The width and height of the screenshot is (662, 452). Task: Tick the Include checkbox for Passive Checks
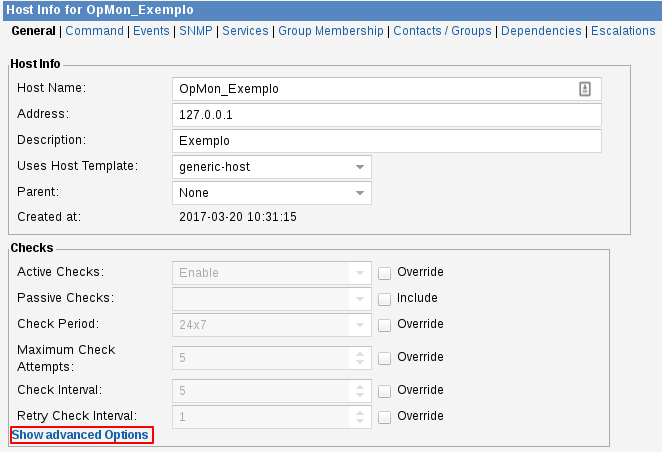(x=384, y=298)
